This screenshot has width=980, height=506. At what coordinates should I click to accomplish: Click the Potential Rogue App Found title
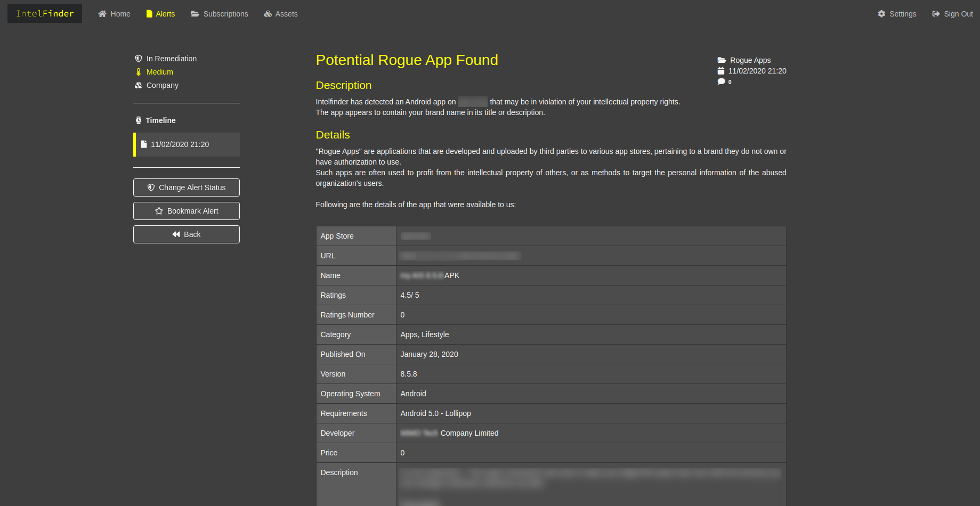(407, 60)
